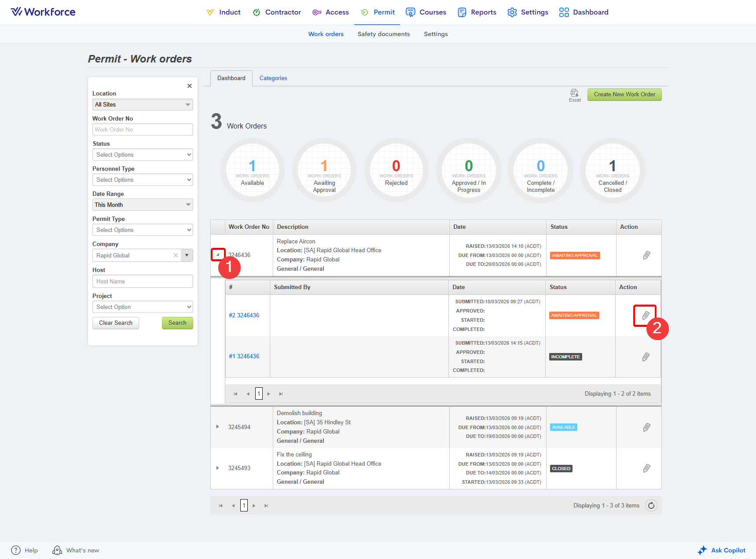Click the Excel export icon
Image resolution: width=756 pixels, height=559 pixels.
(x=574, y=94)
